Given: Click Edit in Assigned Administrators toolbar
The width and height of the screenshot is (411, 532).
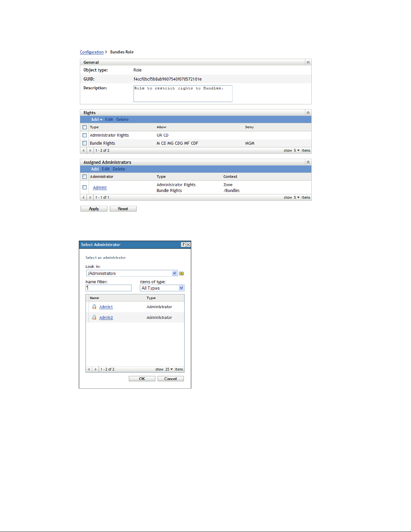Looking at the screenshot, I should (106, 169).
